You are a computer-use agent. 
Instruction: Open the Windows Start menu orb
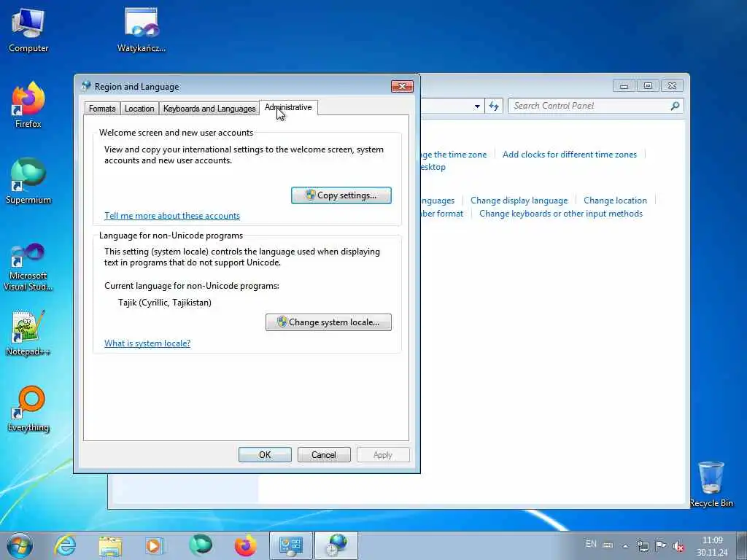(20, 545)
